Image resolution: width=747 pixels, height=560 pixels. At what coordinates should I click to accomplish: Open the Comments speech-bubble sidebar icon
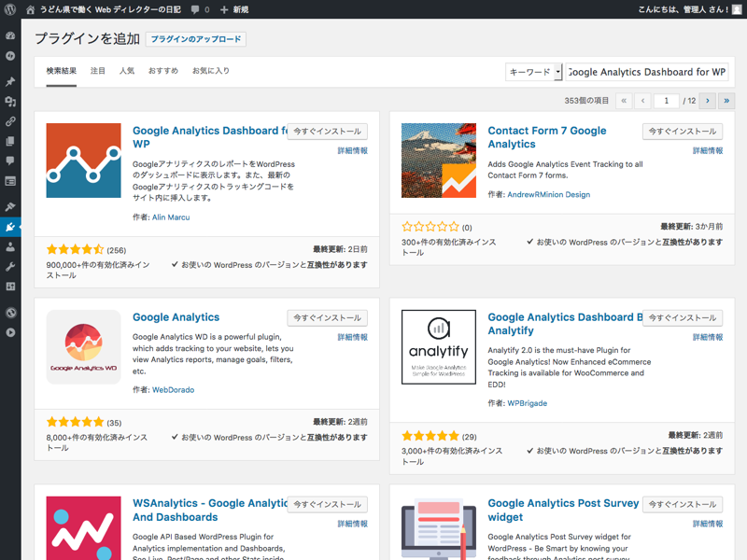coord(10,161)
